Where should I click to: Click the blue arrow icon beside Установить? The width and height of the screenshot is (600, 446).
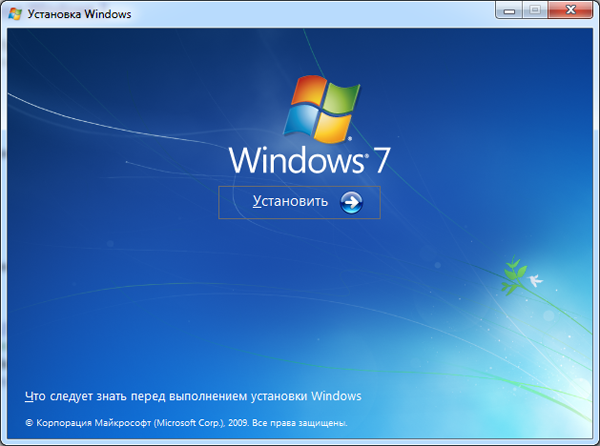(351, 202)
